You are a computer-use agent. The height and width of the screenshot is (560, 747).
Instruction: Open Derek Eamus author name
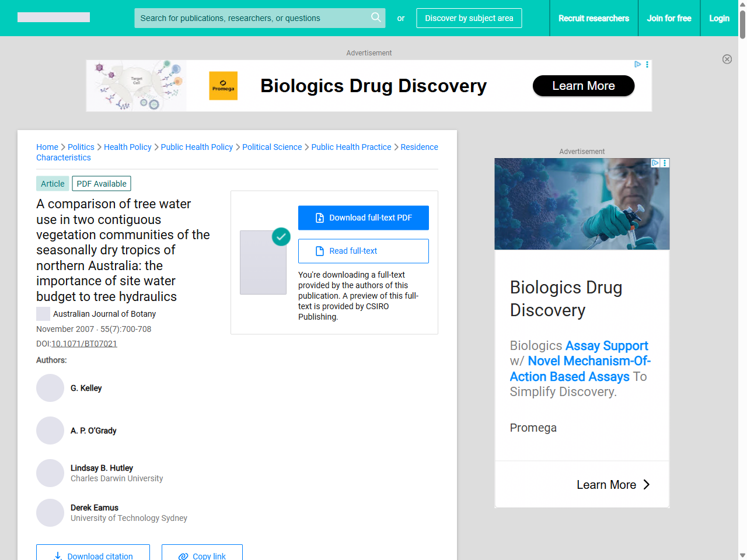(95, 508)
